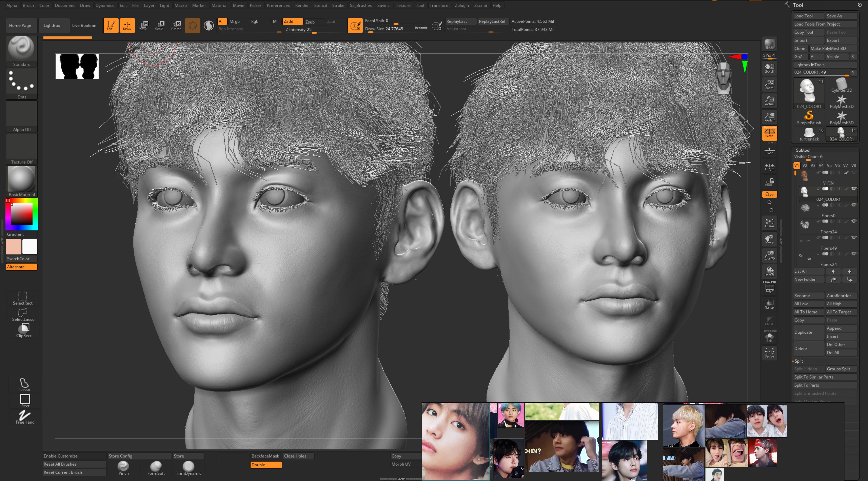Collapse the Split section

coord(799,361)
